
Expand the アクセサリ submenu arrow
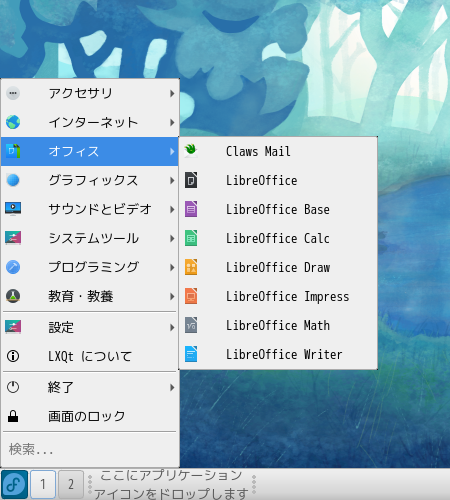172,93
